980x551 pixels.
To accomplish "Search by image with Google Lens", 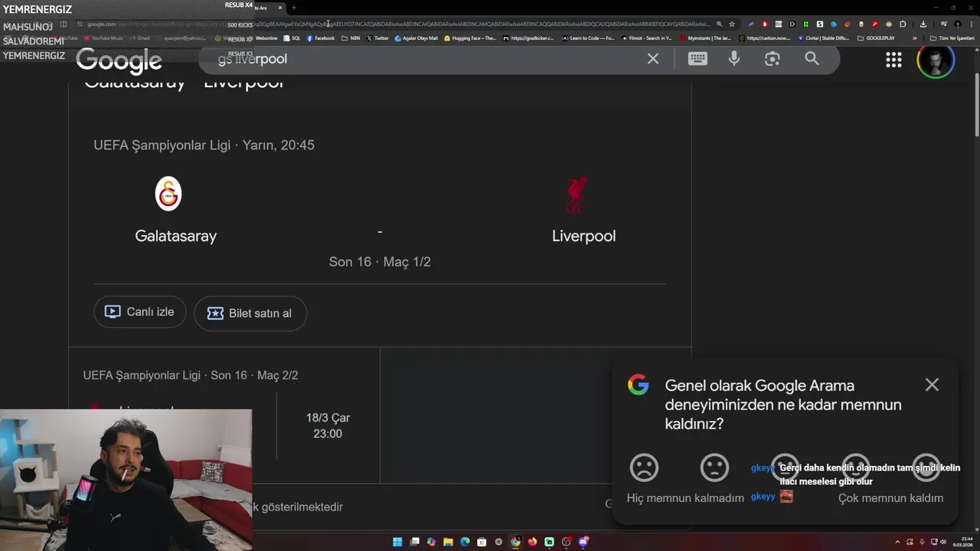I will pos(773,59).
